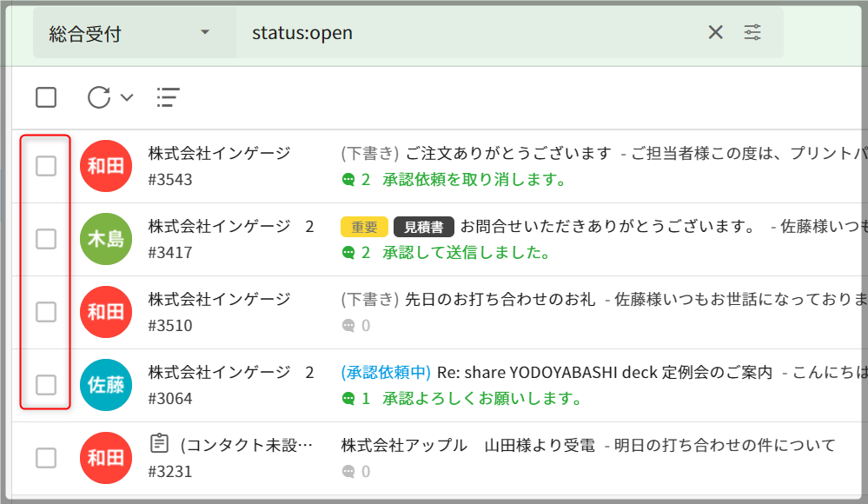Check the box for ticket #3417

click(46, 239)
